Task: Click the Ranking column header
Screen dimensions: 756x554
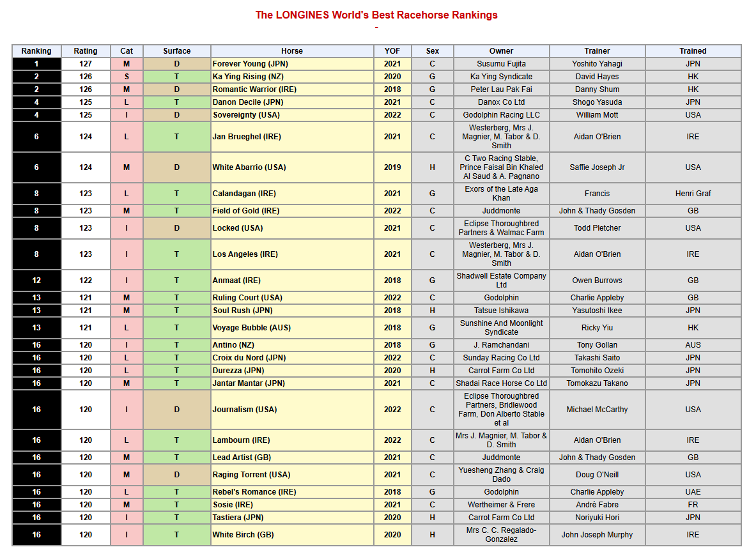Action: (x=36, y=51)
